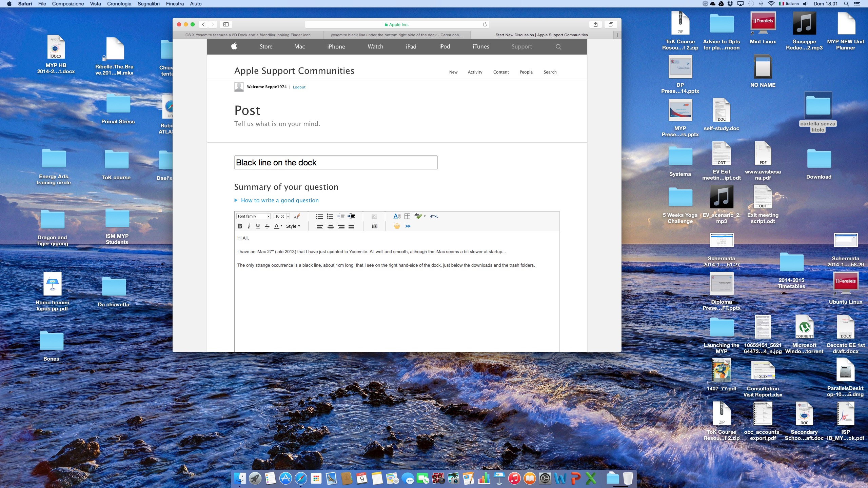This screenshot has height=488, width=868.
Task: Switch to the OS X Yosemite features tab
Action: (x=248, y=35)
